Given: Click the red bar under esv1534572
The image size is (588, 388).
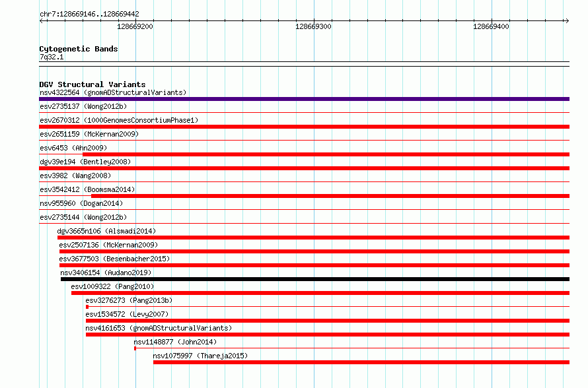Looking at the screenshot, I should [x=328, y=321].
